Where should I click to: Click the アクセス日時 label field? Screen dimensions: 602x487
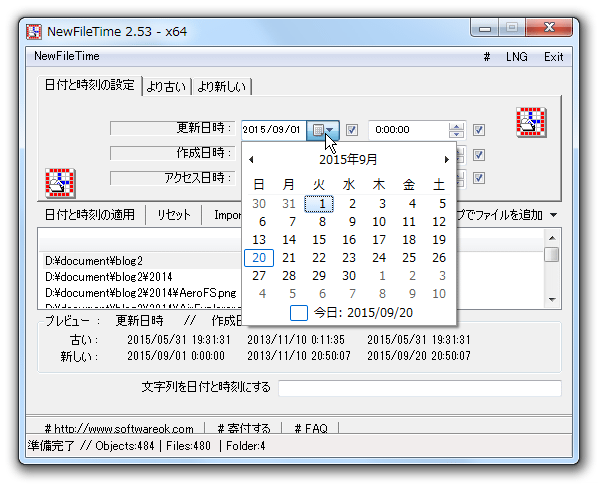173,178
